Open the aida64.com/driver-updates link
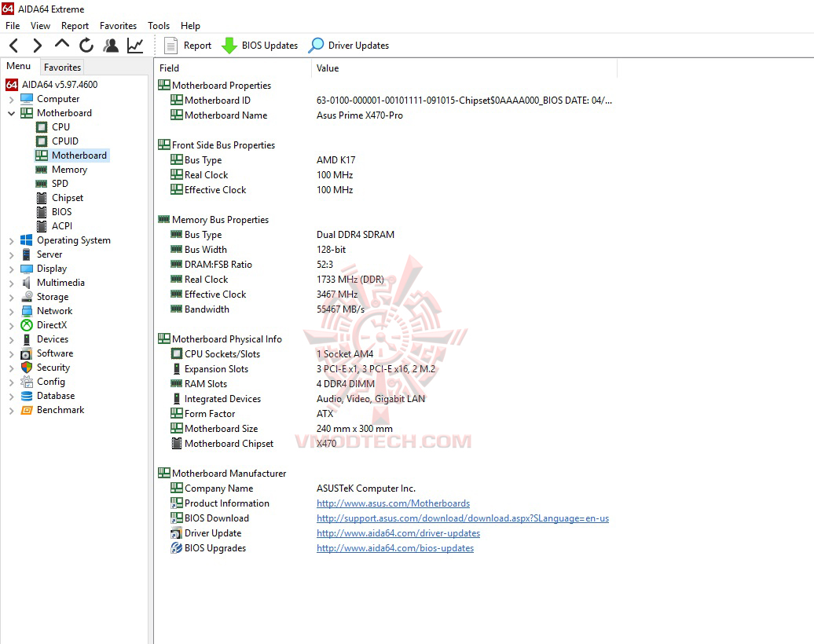This screenshot has width=814, height=644. tap(398, 533)
